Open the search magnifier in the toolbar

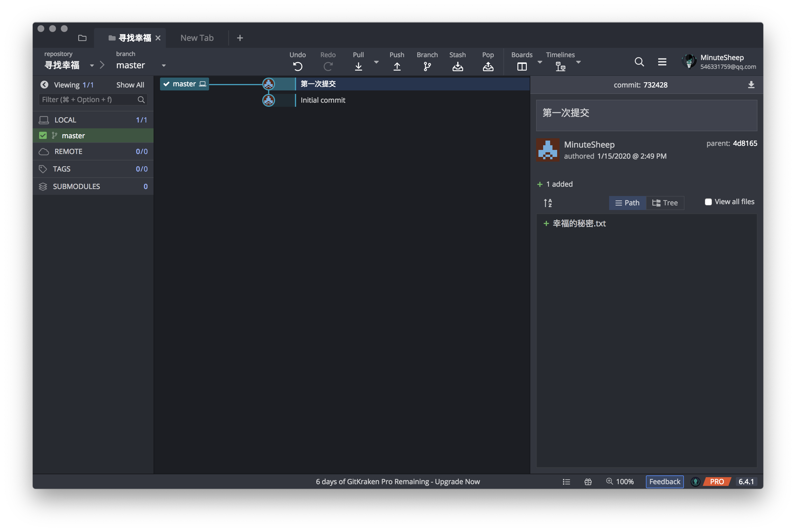point(639,62)
